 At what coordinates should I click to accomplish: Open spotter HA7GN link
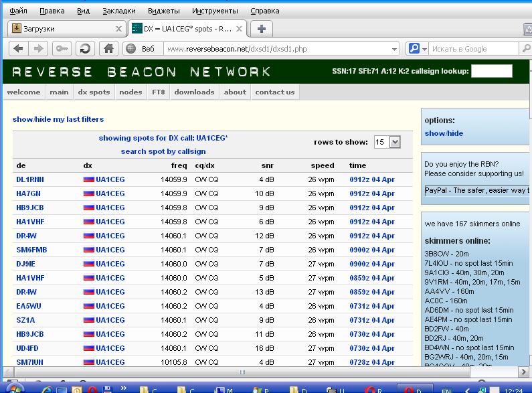coord(29,193)
